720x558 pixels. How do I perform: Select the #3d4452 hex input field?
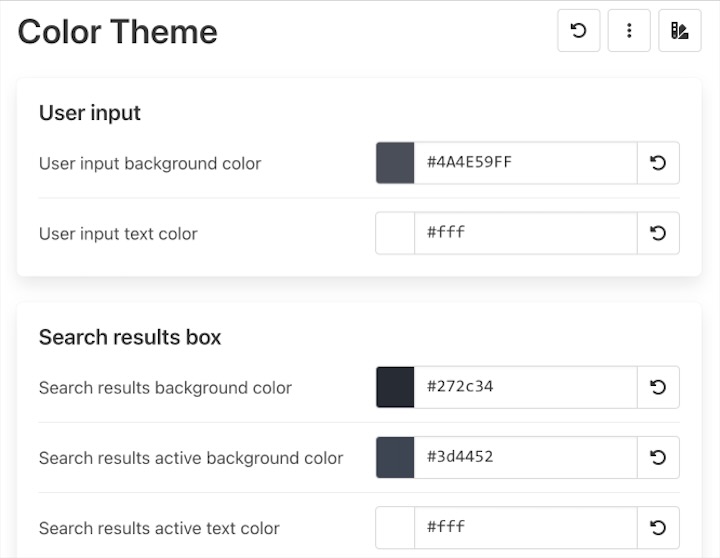[x=525, y=457]
